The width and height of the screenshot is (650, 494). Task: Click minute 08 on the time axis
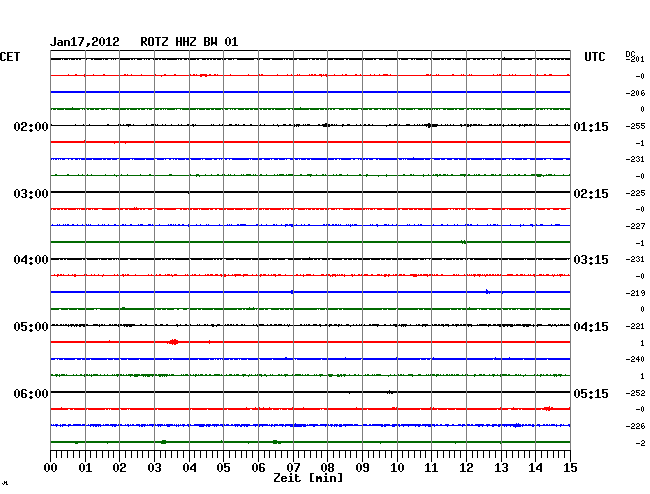click(327, 468)
